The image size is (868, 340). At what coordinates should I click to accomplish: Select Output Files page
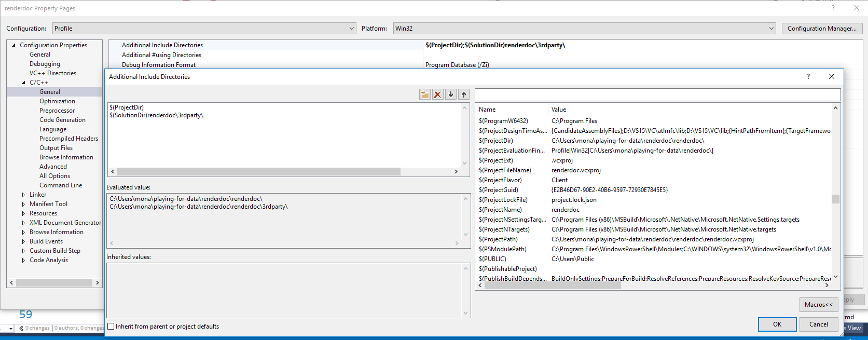pos(56,148)
